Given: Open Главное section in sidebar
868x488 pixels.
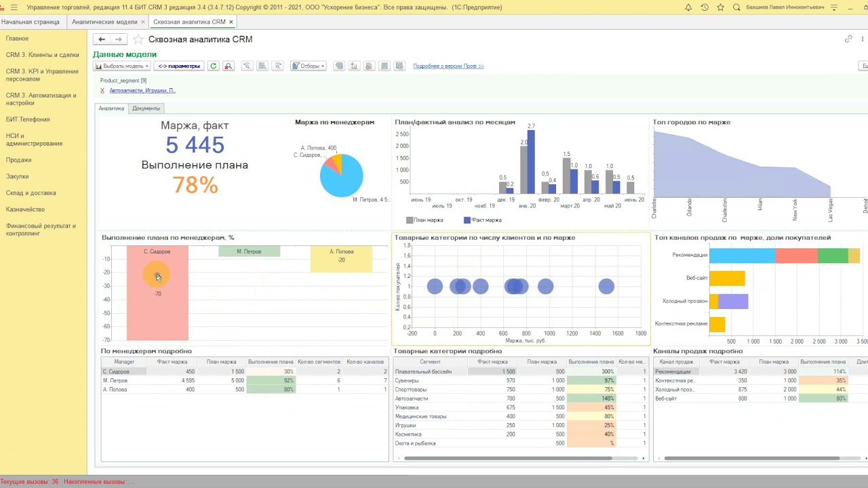Looking at the screenshot, I should pos(18,39).
